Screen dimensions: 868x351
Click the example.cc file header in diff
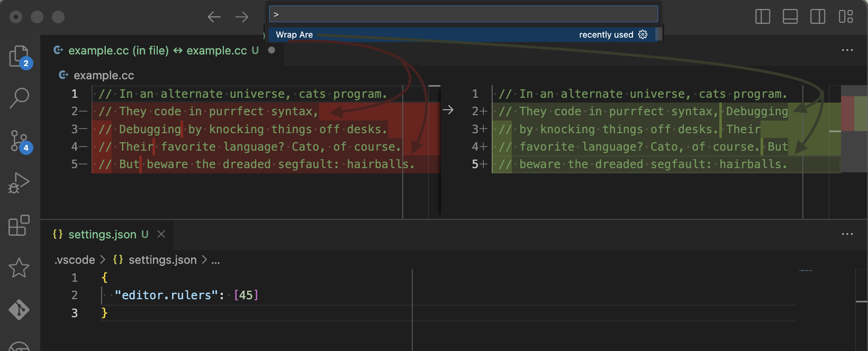(104, 75)
